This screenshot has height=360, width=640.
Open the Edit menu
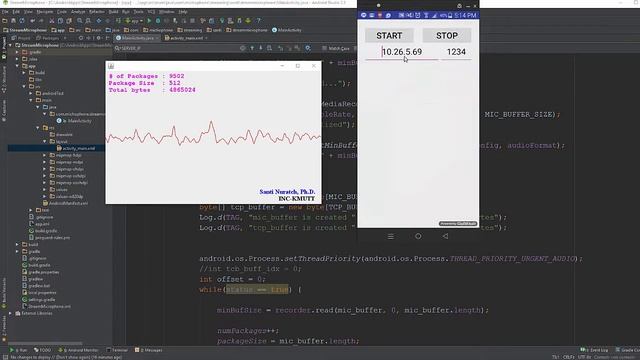(x=16, y=12)
